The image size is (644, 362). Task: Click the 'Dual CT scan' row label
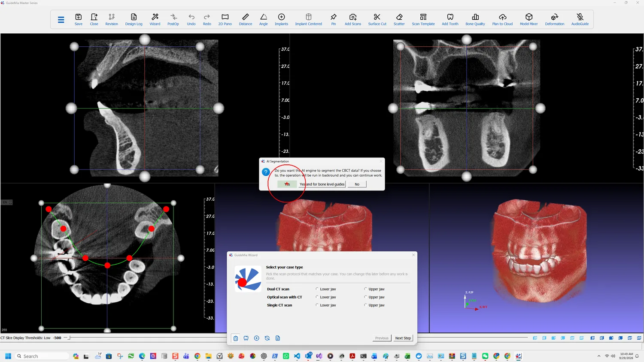coord(278,289)
